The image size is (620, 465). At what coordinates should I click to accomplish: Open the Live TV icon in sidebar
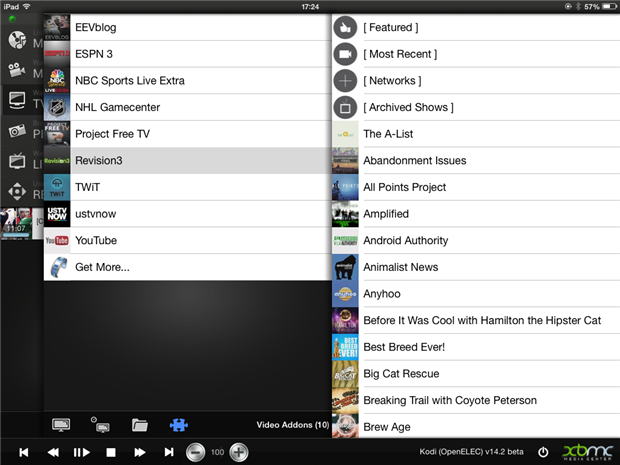click(17, 161)
